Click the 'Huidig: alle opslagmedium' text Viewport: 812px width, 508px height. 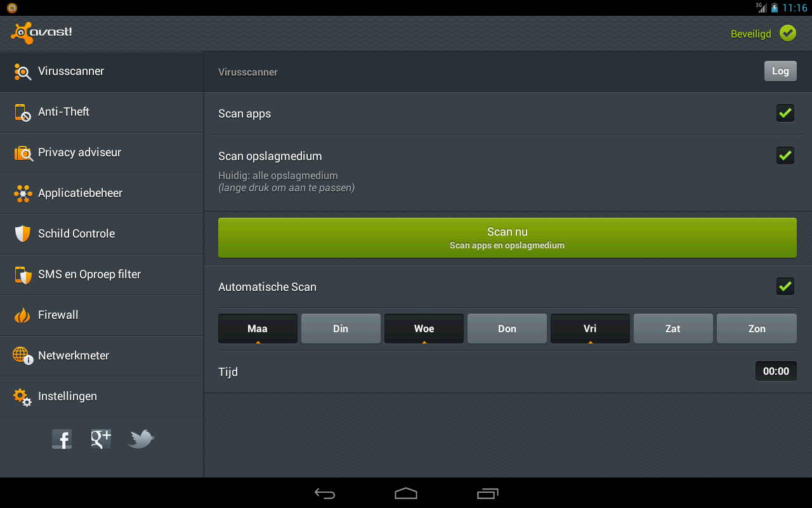pos(278,176)
